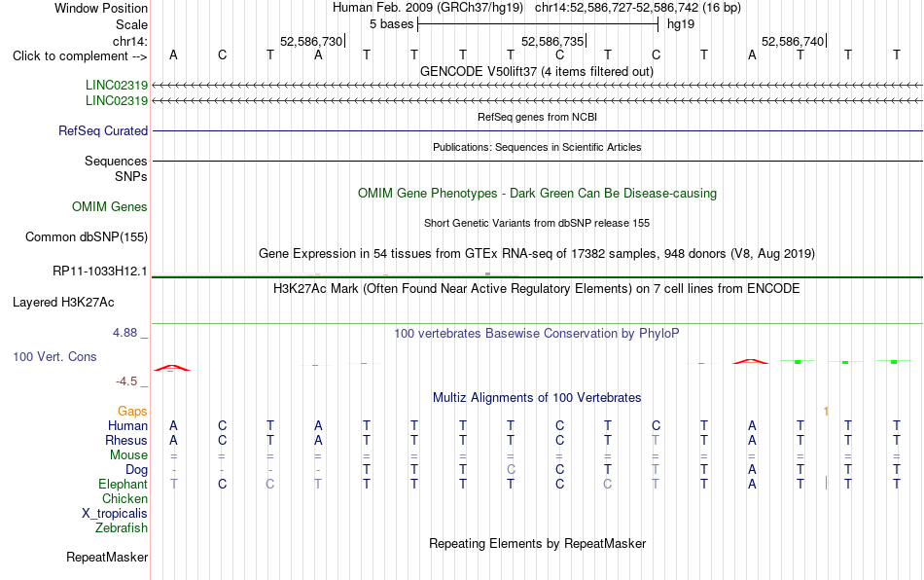Click the orange gap number 1 in Gaps row
The height and width of the screenshot is (580, 924).
click(x=826, y=411)
